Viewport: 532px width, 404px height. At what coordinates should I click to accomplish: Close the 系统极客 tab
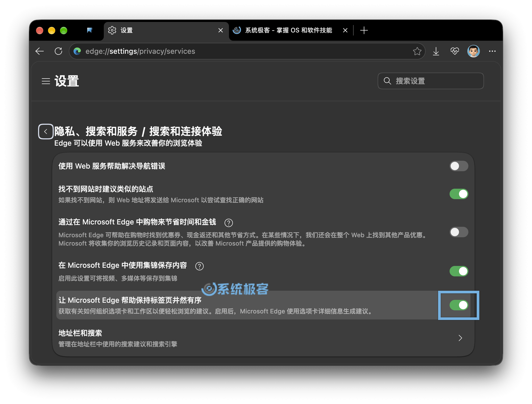345,30
